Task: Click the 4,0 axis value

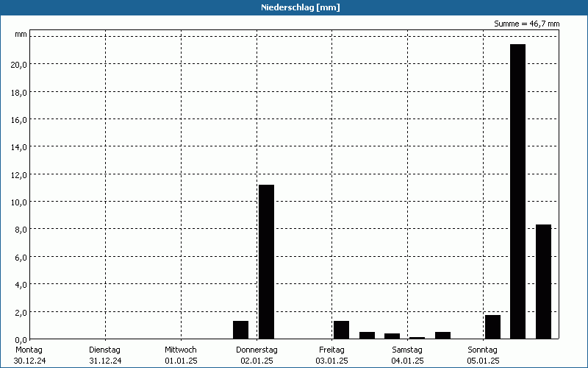Action: point(21,285)
